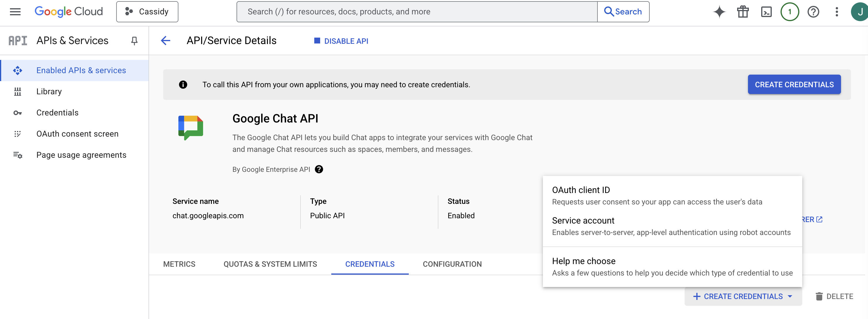This screenshot has width=868, height=319.
Task: Pin the APIs & Services panel
Action: [x=134, y=41]
